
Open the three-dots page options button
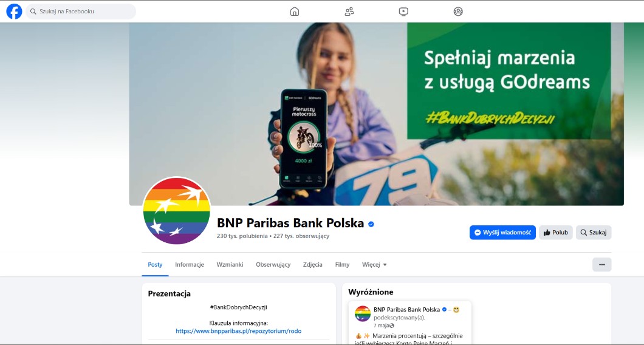[601, 264]
